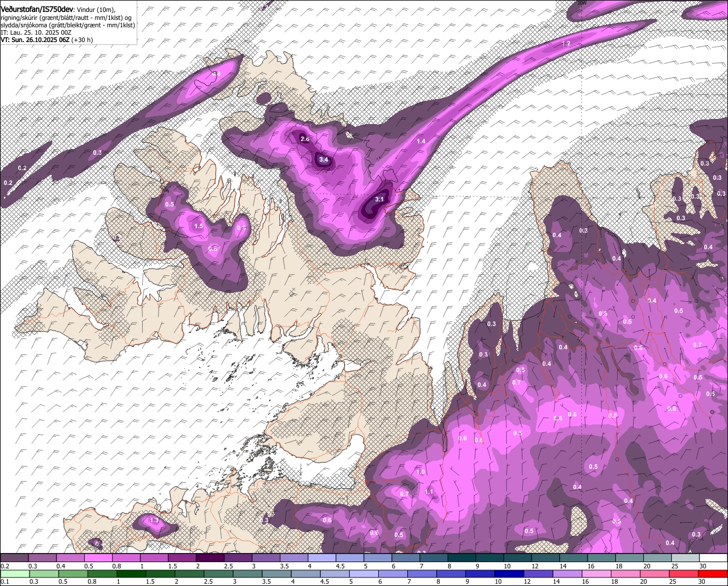This screenshot has height=586, width=728.
Task: Select the dark teal 8 swatch in upper legend
Action: click(461, 558)
